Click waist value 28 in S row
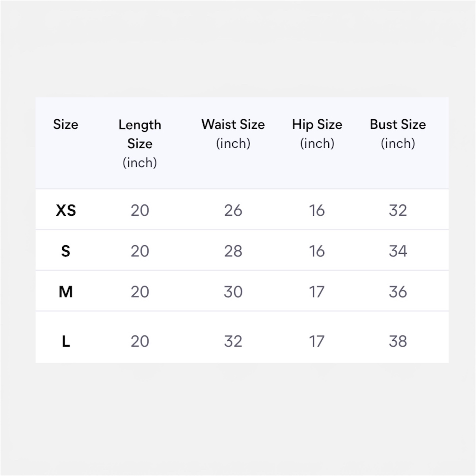 pyautogui.click(x=233, y=251)
